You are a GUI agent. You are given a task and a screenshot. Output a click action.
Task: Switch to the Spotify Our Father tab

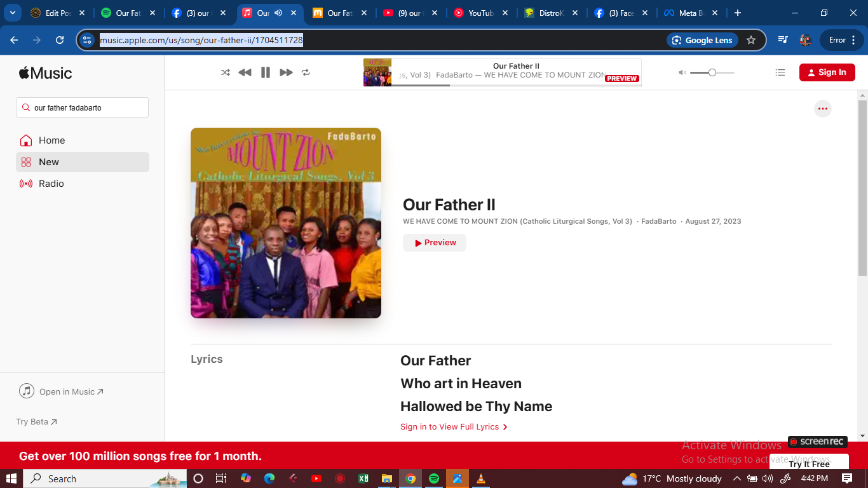pos(128,13)
